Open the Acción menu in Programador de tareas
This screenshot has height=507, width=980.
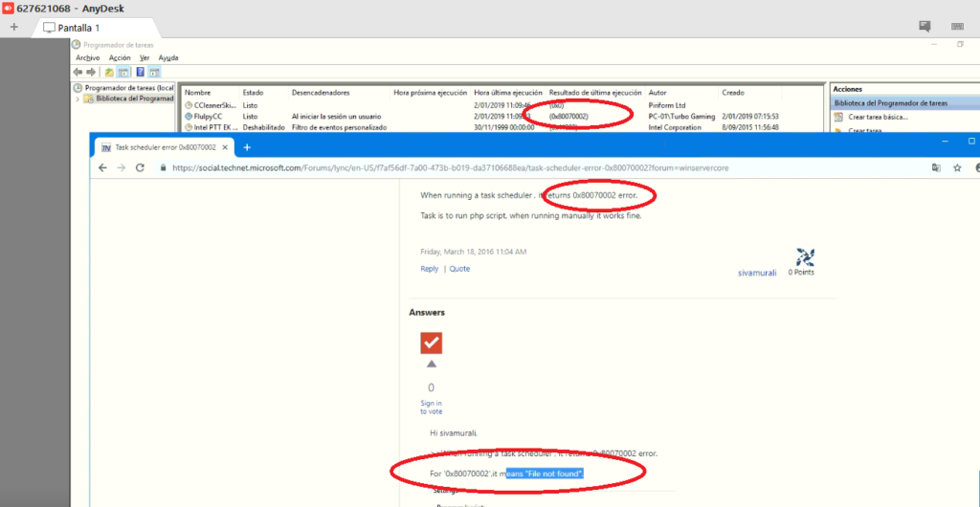coord(120,57)
